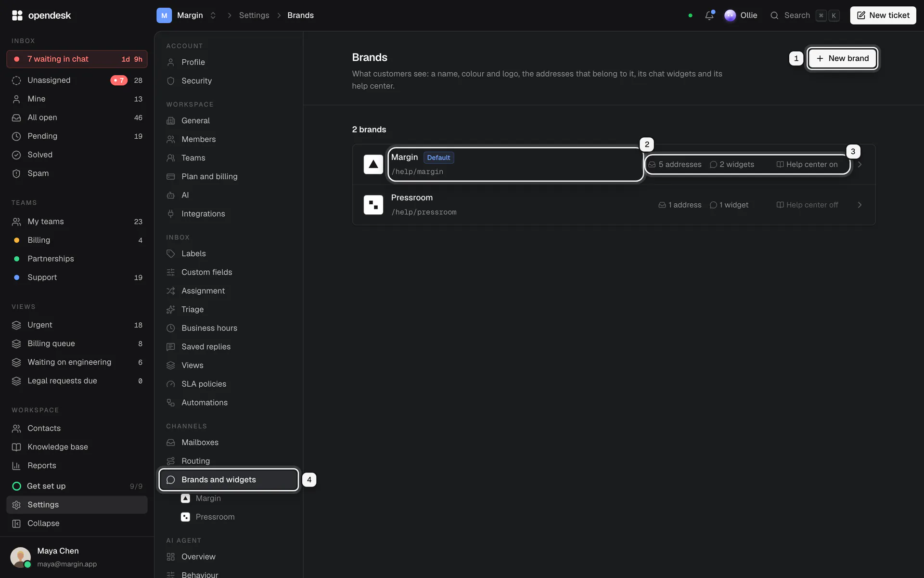Open Ollie's avatar menu
The height and width of the screenshot is (578, 924).
coord(730,15)
